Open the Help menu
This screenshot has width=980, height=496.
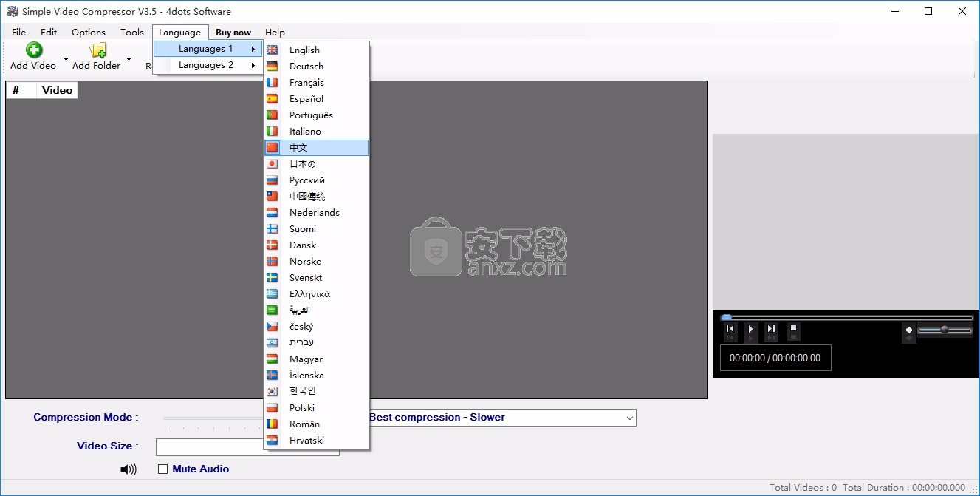point(275,32)
